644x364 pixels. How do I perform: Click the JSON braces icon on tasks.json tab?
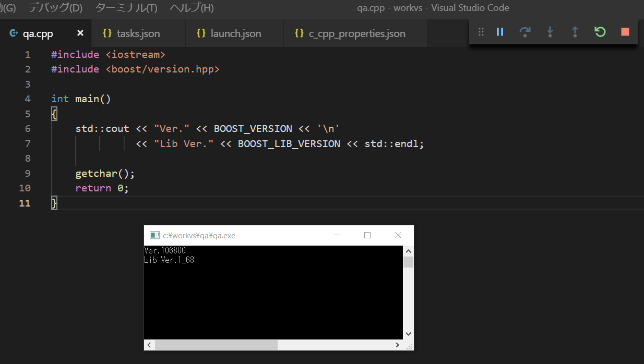pos(107,33)
